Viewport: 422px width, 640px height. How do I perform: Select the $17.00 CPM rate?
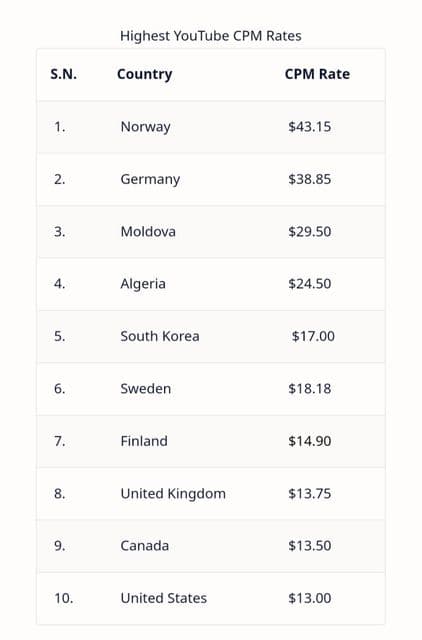pyautogui.click(x=313, y=336)
